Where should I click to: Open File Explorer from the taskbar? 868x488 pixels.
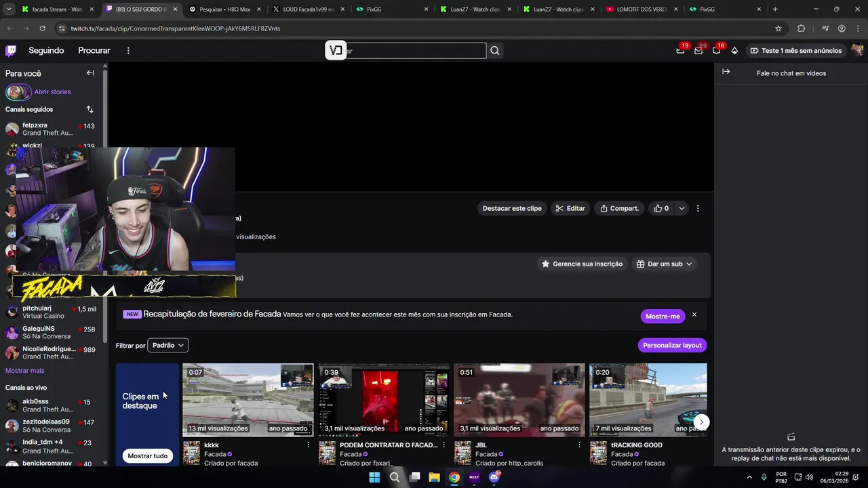point(434,477)
